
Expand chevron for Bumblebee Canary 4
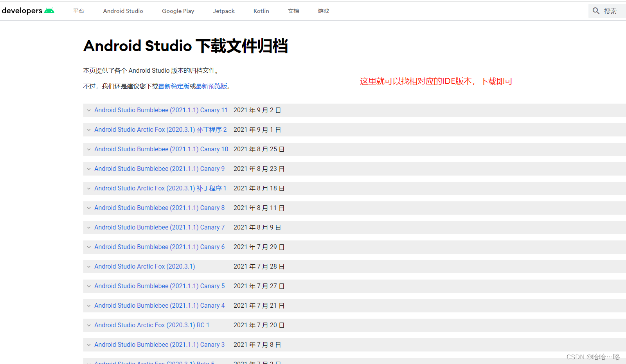[x=89, y=306]
